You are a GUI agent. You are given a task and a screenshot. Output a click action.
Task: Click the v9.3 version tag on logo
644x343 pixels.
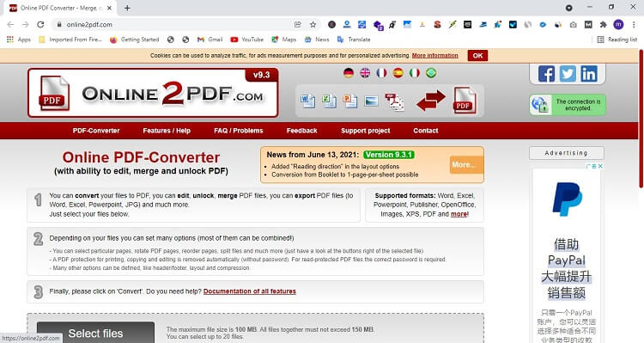[x=262, y=75]
